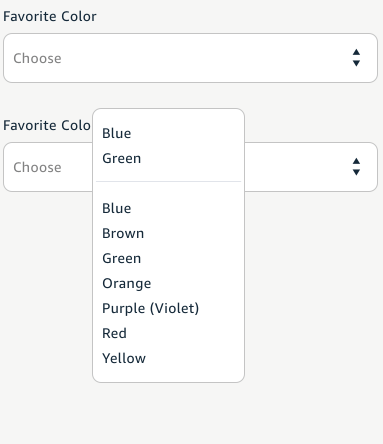Screen dimensions: 383x444
Task: Select Green in the top suggested group
Action: [122, 158]
